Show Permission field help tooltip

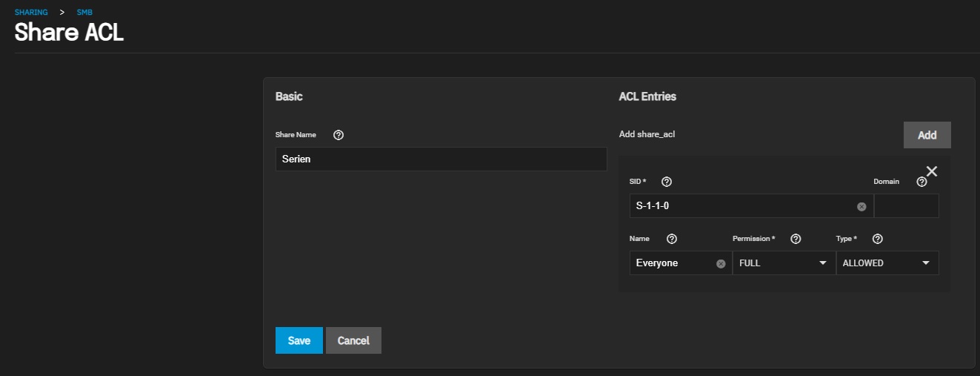[x=796, y=239]
